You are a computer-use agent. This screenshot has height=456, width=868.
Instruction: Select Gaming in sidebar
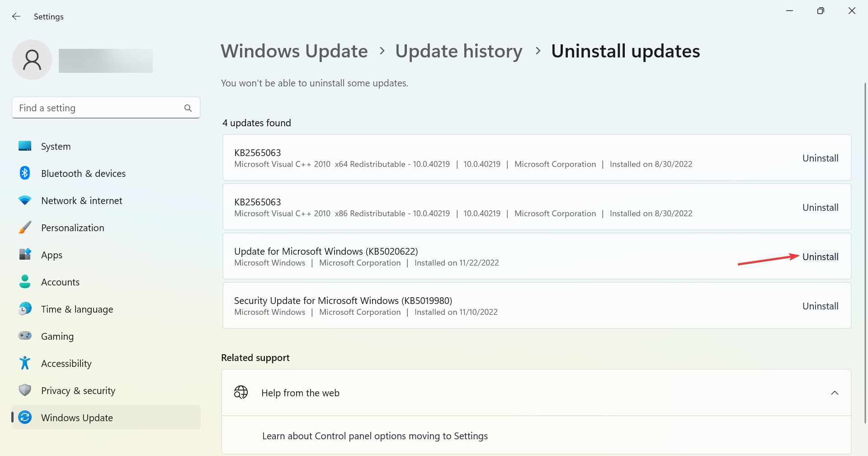tap(106, 336)
